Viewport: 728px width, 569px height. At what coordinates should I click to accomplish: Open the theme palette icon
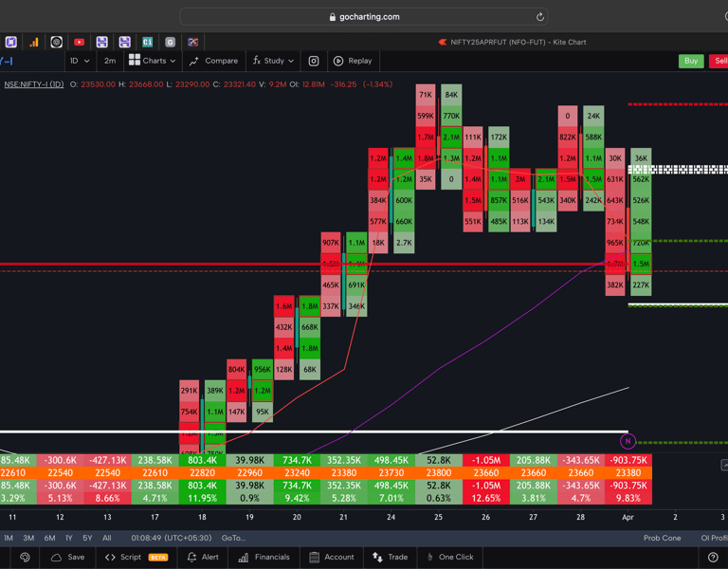[25, 557]
